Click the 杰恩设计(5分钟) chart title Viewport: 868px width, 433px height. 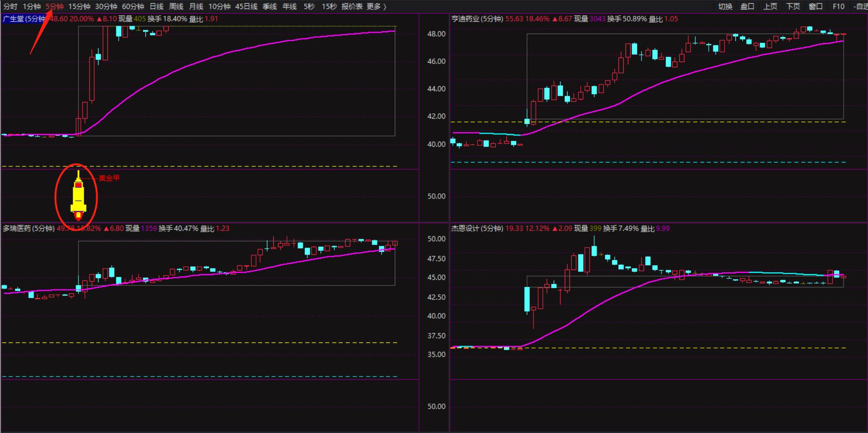pos(477,228)
